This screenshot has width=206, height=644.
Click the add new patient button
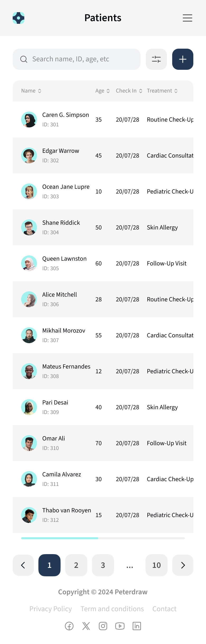[182, 59]
